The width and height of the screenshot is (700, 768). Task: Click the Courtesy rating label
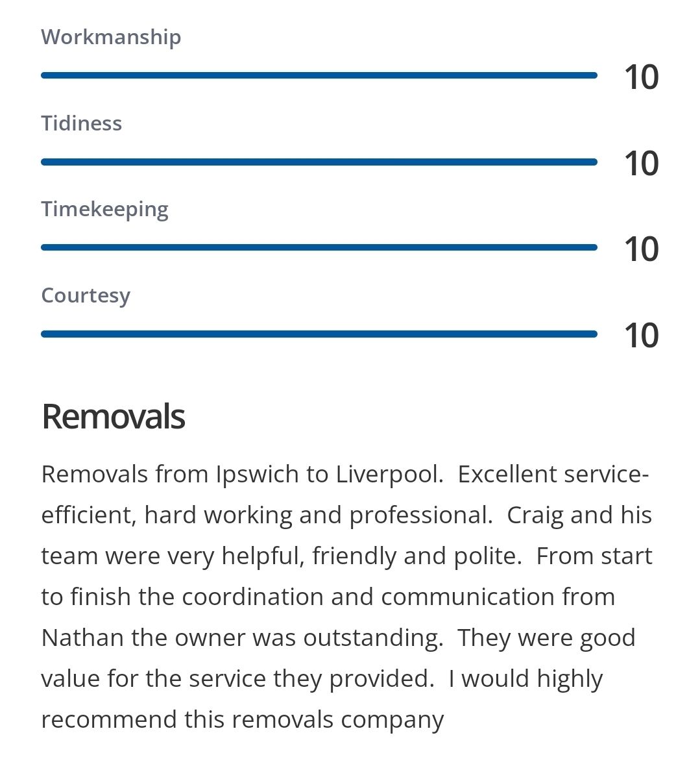86,295
